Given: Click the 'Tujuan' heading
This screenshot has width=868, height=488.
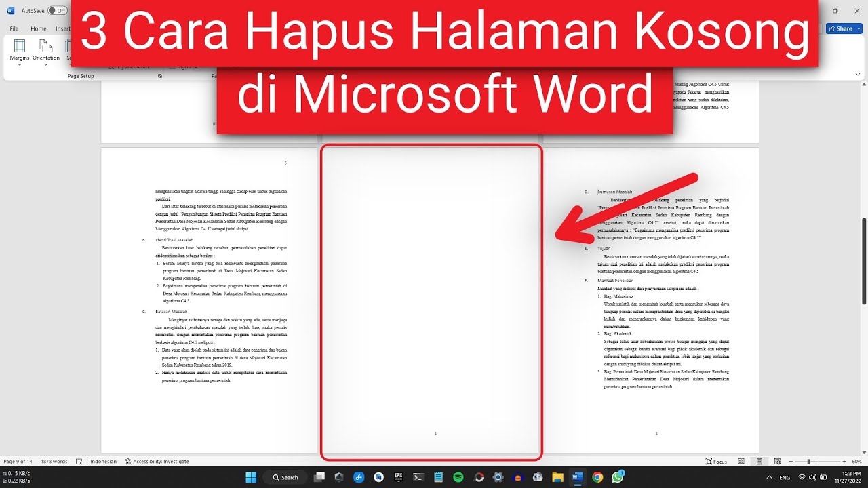Looking at the screenshot, I should click(604, 249).
